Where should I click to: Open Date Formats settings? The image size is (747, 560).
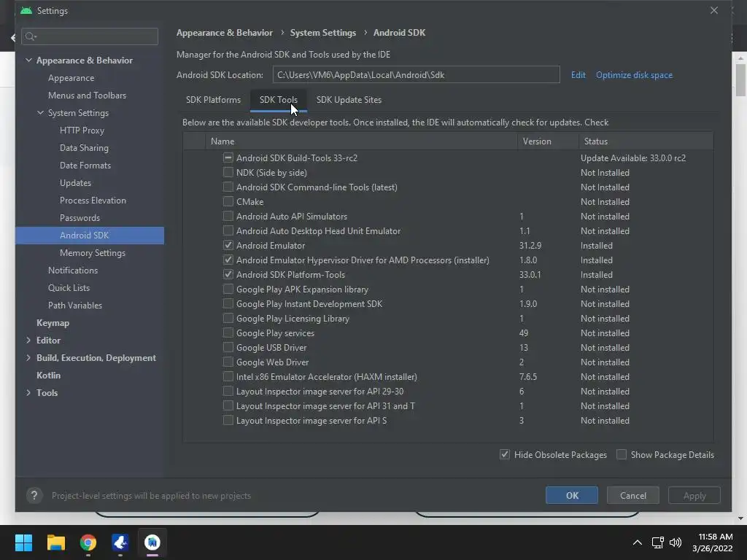pos(85,166)
